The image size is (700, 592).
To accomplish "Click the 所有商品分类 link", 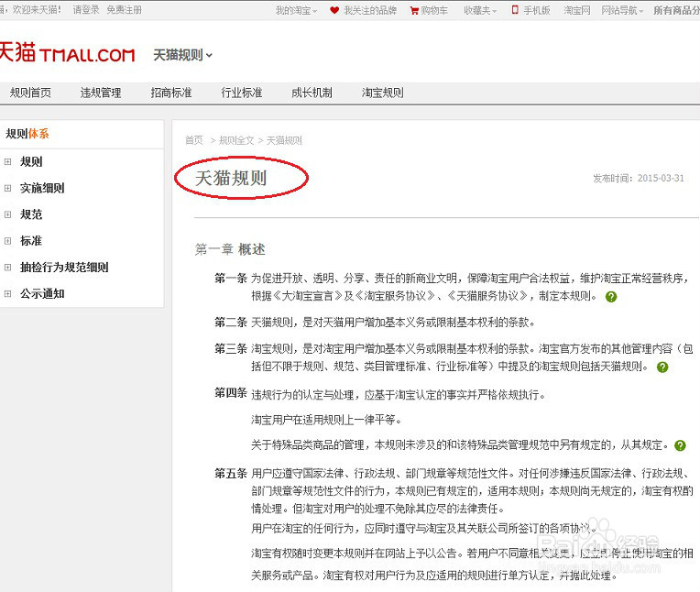I will pos(677,10).
